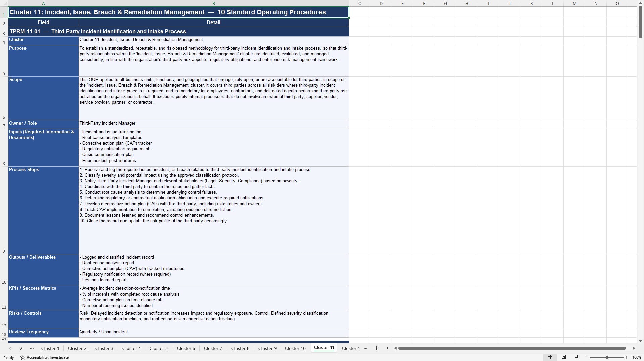Click the 'KPIs / Success Metrics' cell

point(43,298)
